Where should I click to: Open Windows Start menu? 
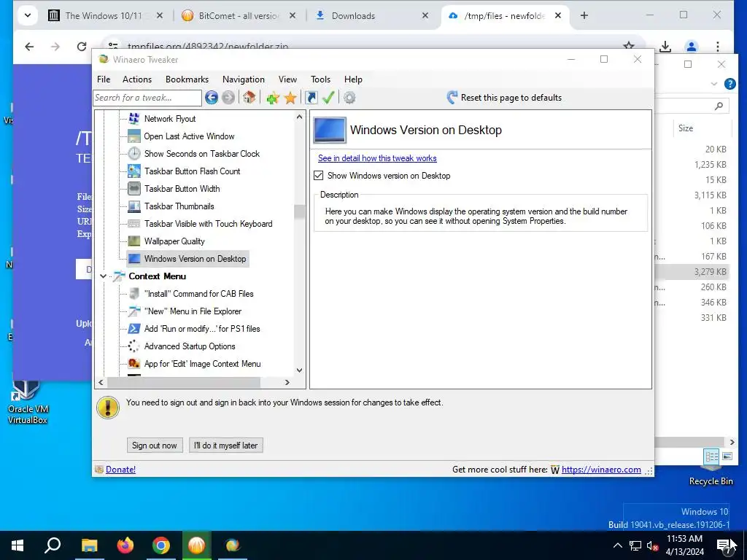[18, 545]
